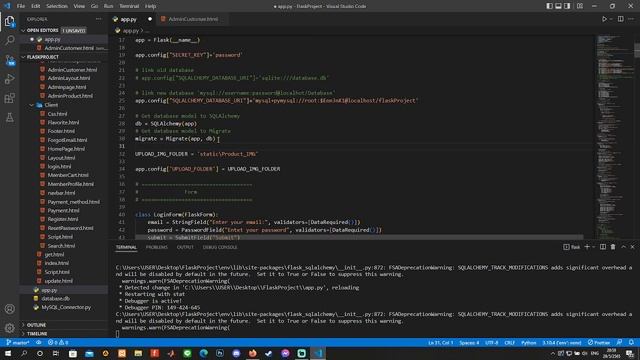This screenshot has width=640, height=360.
Task: Kill terminal with trash icon
Action: (613, 247)
